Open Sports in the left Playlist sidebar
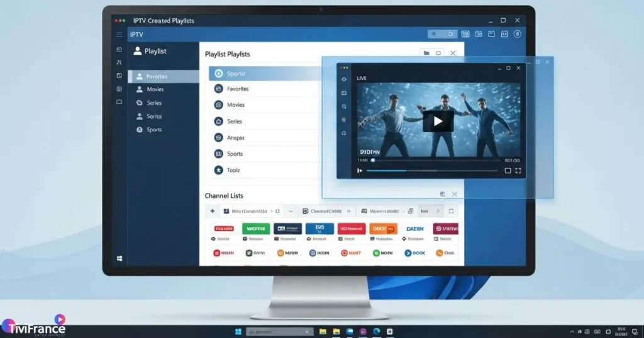The width and height of the screenshot is (644, 338). click(x=164, y=129)
